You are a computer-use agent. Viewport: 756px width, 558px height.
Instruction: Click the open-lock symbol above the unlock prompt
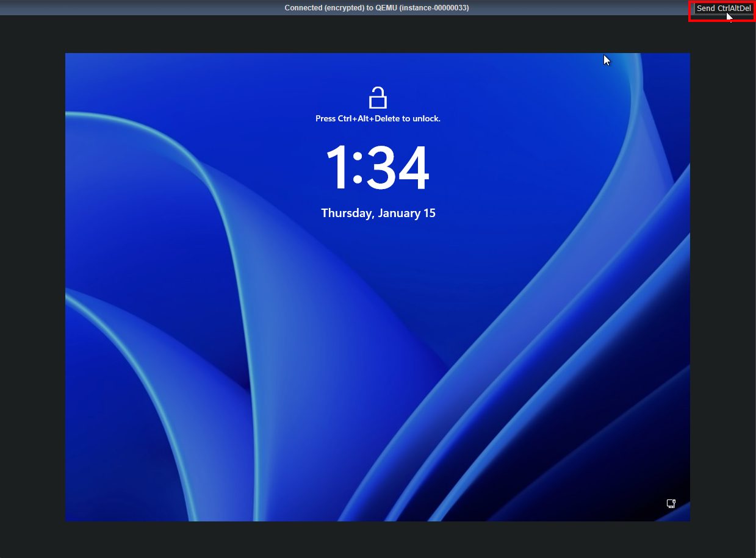tap(378, 98)
